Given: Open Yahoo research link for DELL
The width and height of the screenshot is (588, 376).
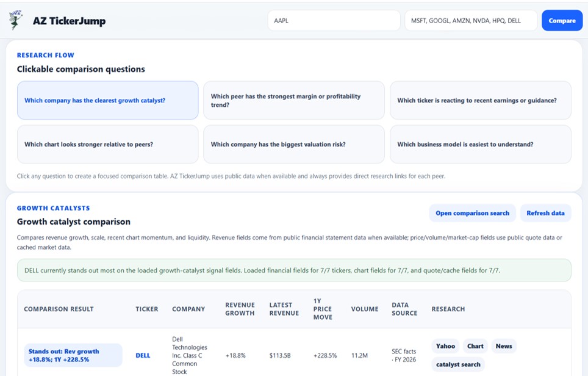Looking at the screenshot, I should (x=445, y=346).
